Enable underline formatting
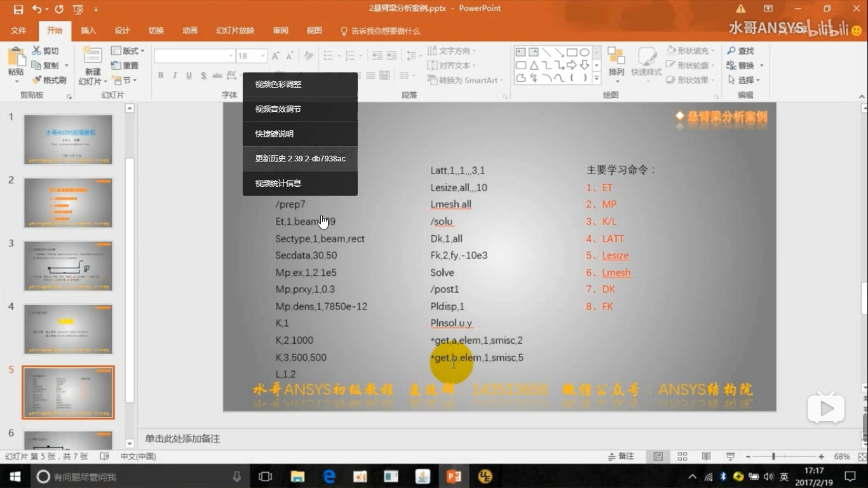 pos(189,75)
